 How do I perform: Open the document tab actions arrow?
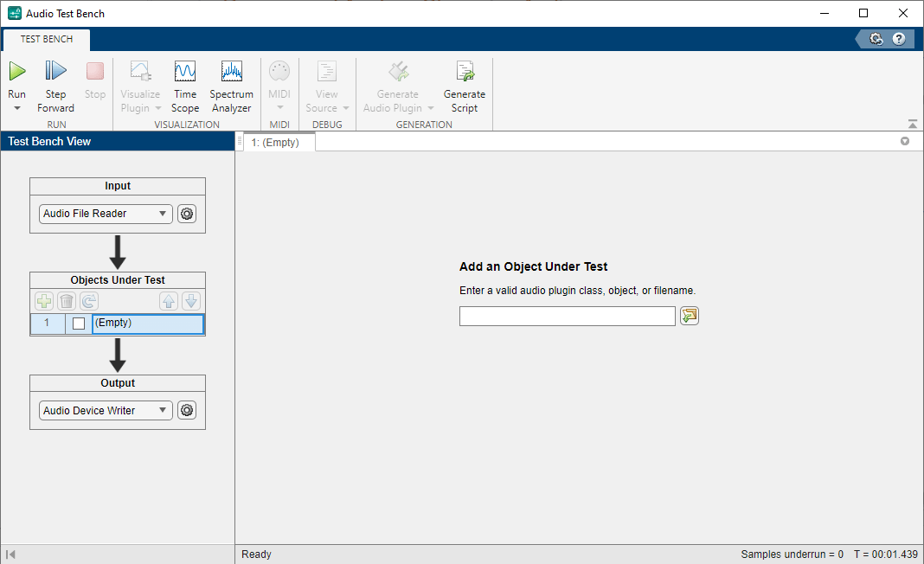pyautogui.click(x=905, y=142)
